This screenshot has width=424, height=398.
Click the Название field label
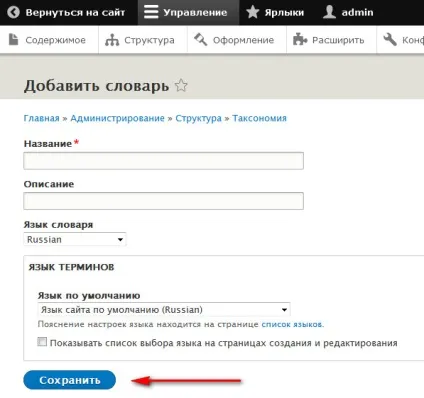[x=48, y=144]
